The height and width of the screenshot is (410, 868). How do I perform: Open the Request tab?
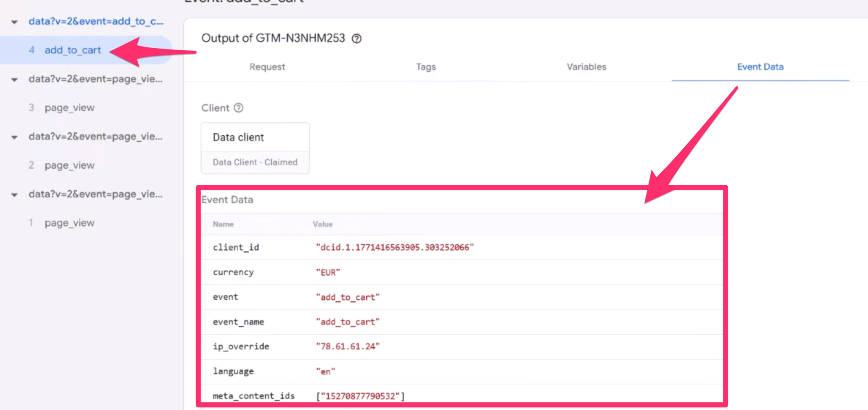point(267,67)
